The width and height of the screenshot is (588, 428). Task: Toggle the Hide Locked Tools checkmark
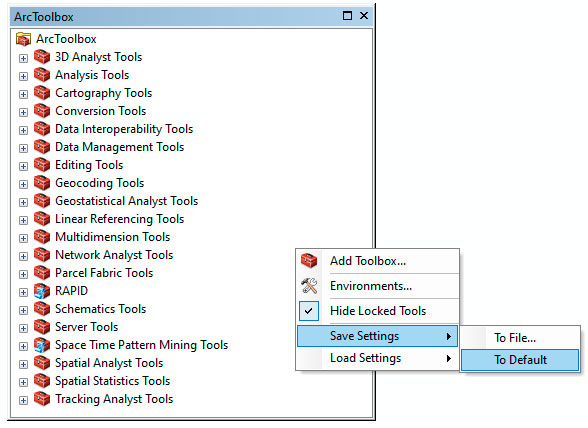(309, 311)
